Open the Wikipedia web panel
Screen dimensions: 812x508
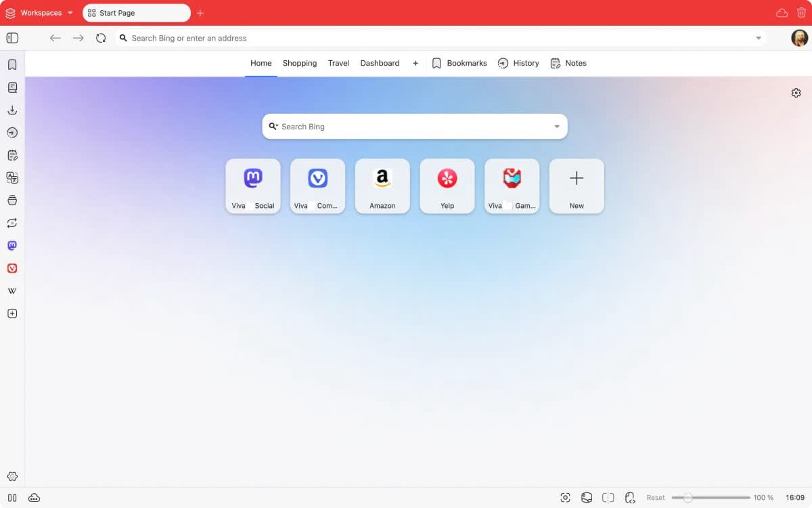point(12,291)
